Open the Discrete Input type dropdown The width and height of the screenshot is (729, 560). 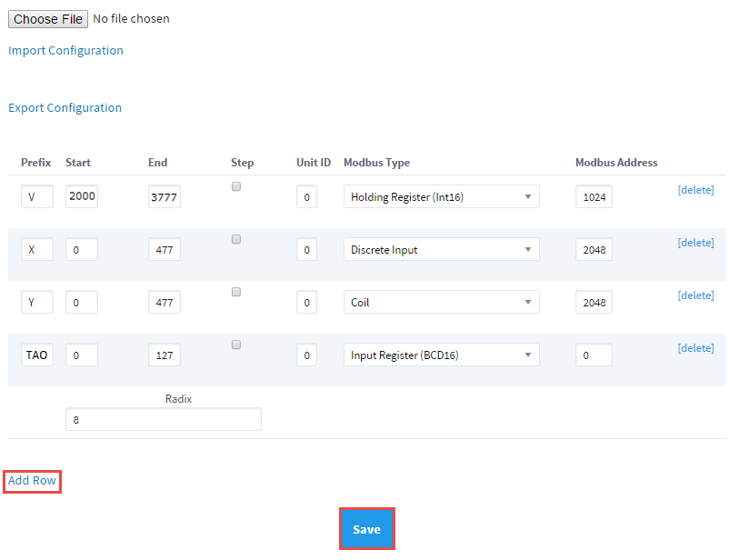coord(441,249)
